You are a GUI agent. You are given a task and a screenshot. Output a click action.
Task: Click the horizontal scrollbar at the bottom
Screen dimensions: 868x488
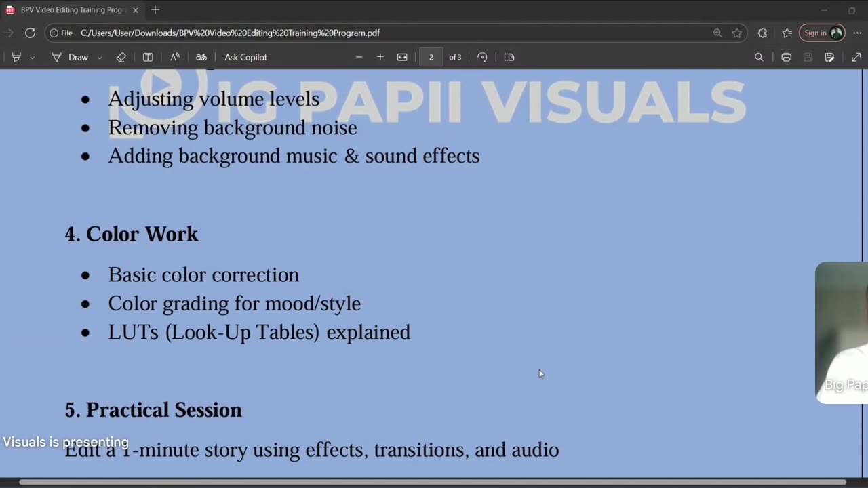(433, 483)
